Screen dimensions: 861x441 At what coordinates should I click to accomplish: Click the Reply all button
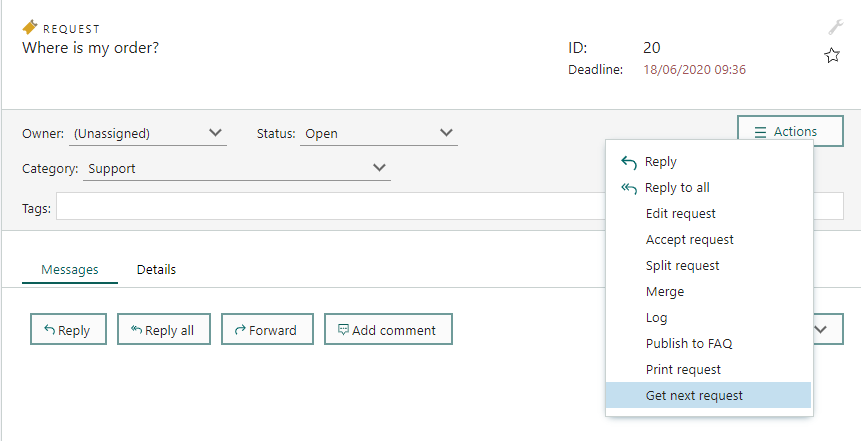click(x=164, y=330)
